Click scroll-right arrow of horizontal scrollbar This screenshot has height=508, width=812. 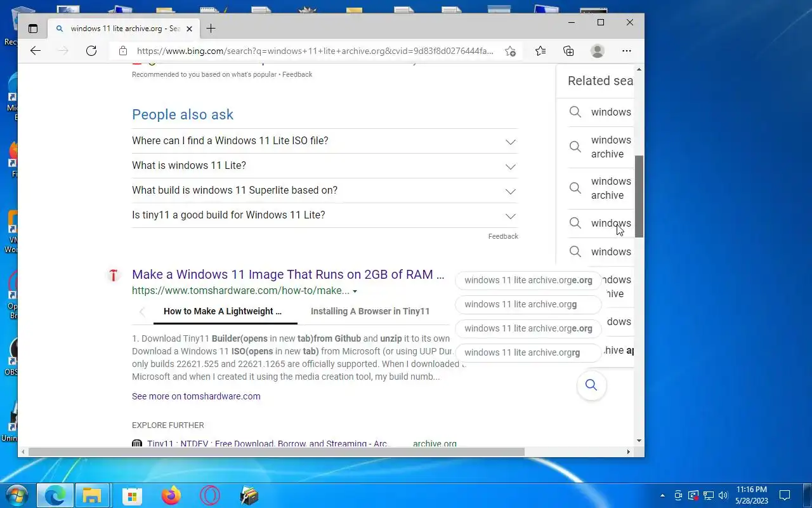coord(629,452)
